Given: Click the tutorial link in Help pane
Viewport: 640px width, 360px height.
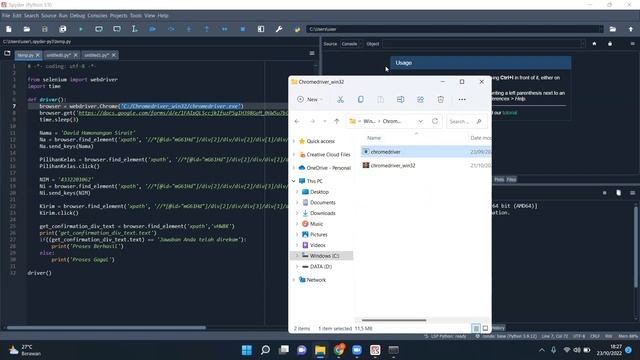Looking at the screenshot, I should coord(509,113).
